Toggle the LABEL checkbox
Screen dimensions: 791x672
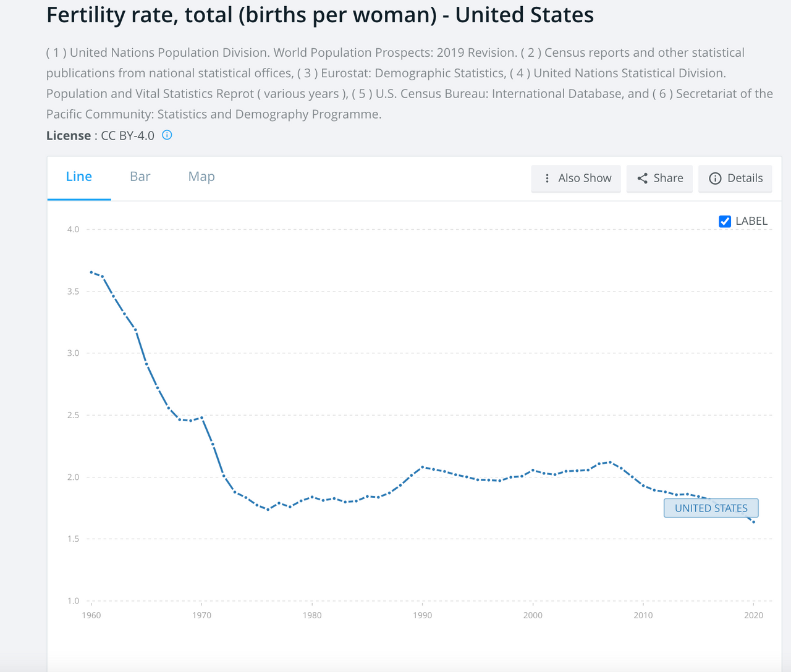(x=725, y=221)
